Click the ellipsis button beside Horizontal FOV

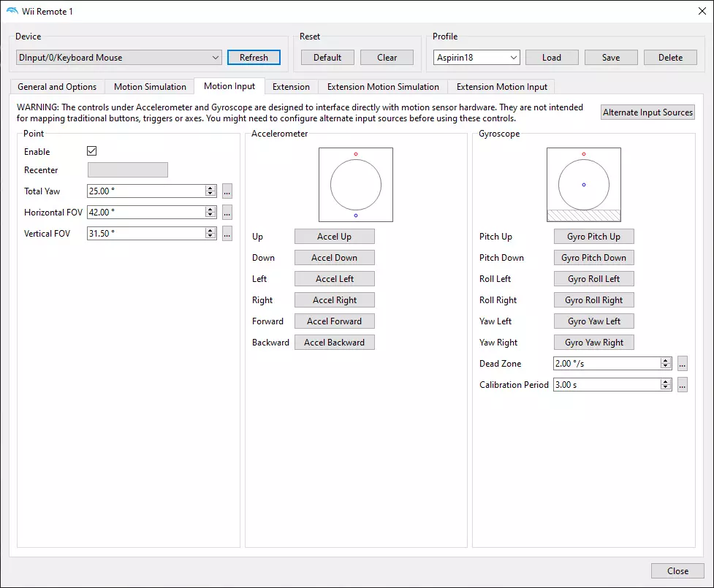227,213
